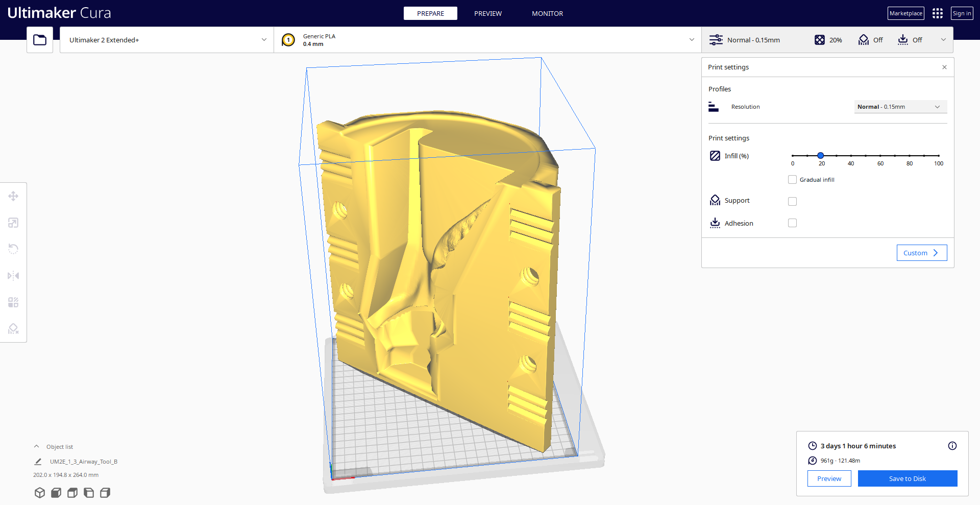Click the Sign in button
The height and width of the screenshot is (505, 980).
tap(962, 13)
